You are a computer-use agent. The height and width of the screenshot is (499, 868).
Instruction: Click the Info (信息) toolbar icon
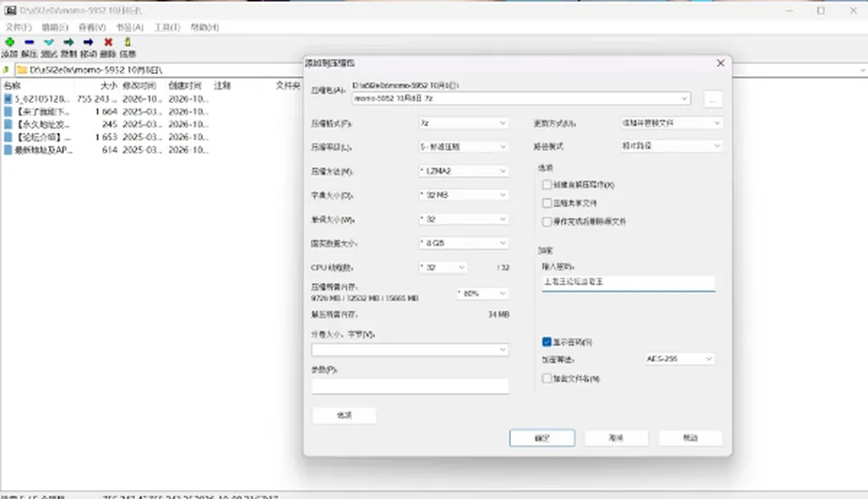(127, 42)
